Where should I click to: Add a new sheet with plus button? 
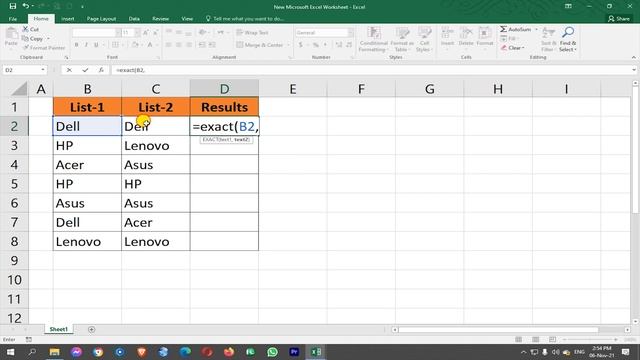point(91,329)
